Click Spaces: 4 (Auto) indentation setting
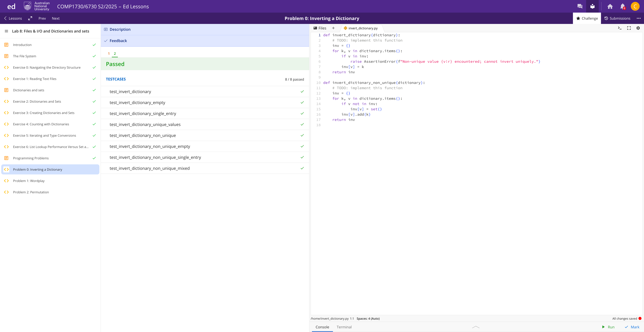This screenshot has width=644, height=332. (x=368, y=319)
